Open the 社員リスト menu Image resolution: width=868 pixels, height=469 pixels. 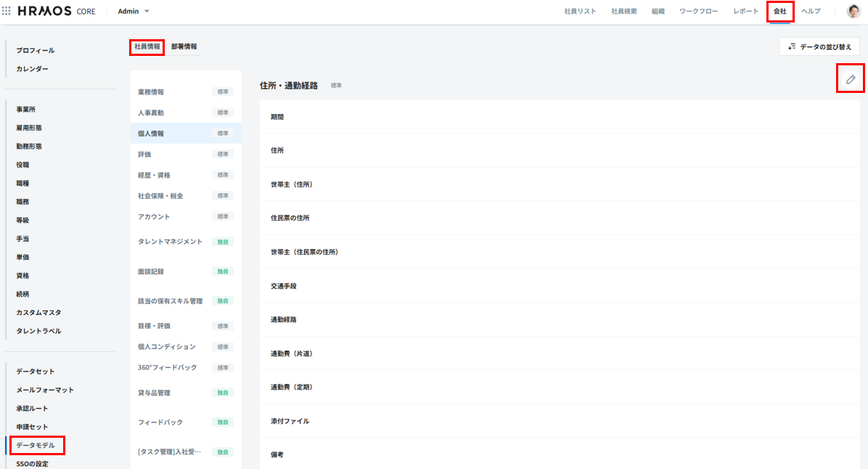tap(580, 12)
